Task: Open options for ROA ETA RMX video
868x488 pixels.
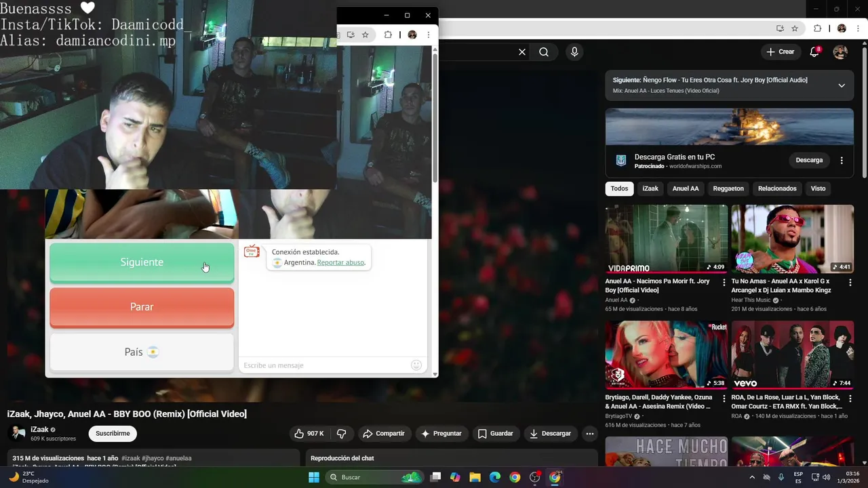Action: [850, 398]
